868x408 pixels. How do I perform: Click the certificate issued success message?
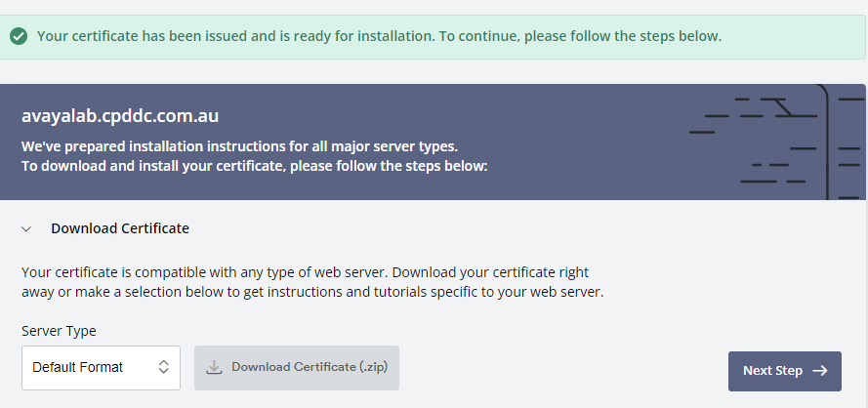pyautogui.click(x=379, y=36)
